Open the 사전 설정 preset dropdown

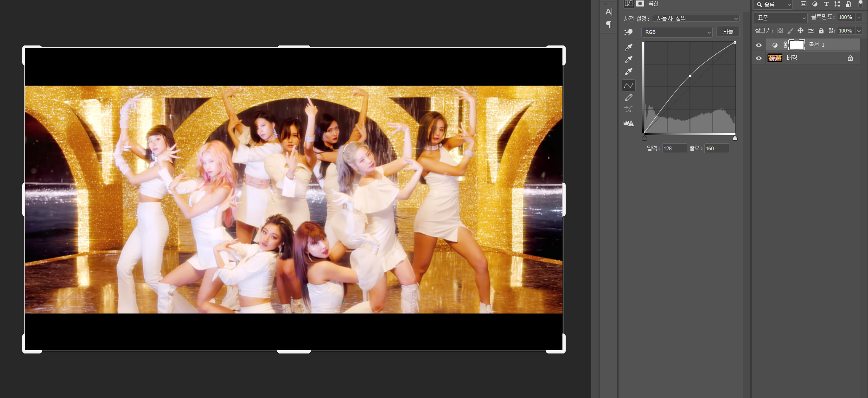click(696, 19)
